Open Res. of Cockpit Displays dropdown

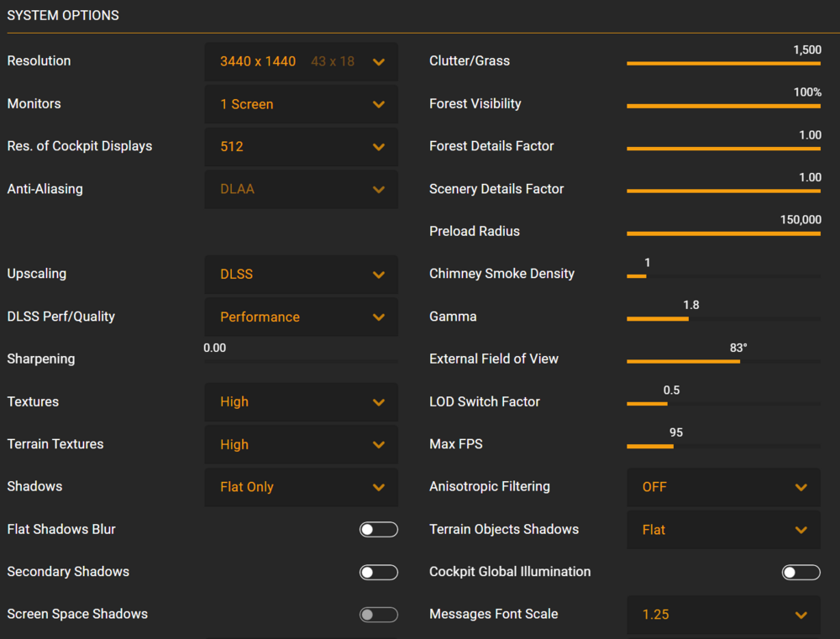tap(301, 147)
